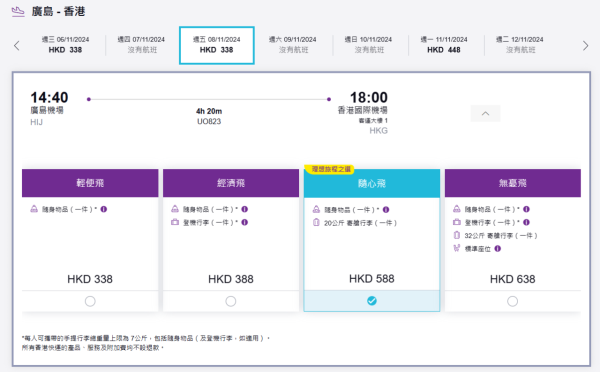Click the 32公斤 checked luggage icon in 無憂飛
Screen dimensions: 600x372
point(457,235)
